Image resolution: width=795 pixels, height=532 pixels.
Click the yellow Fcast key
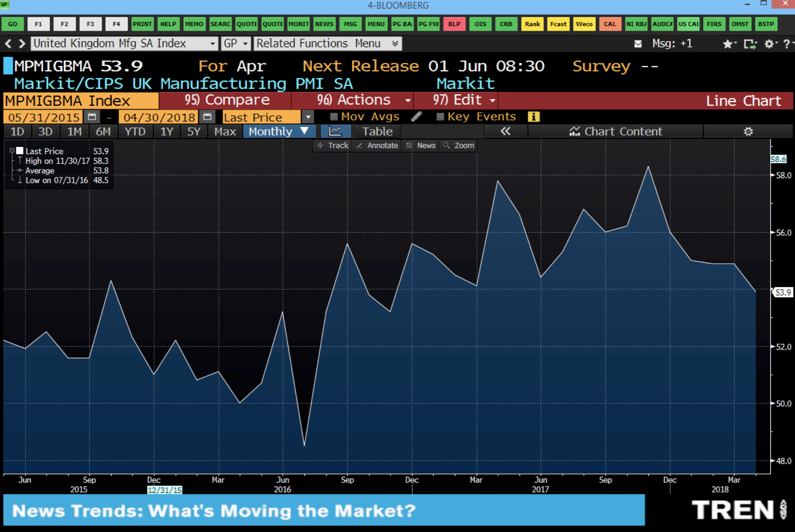coord(558,24)
